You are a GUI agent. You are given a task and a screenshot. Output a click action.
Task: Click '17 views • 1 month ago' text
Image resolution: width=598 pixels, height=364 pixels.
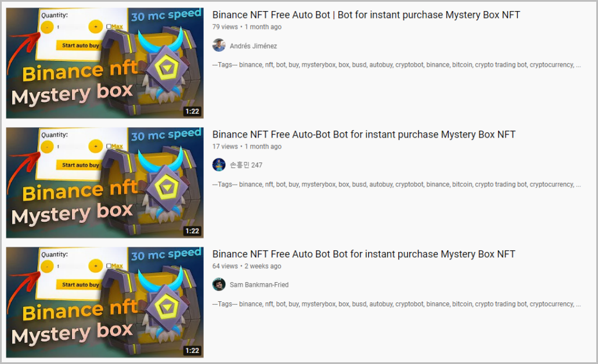coord(247,147)
